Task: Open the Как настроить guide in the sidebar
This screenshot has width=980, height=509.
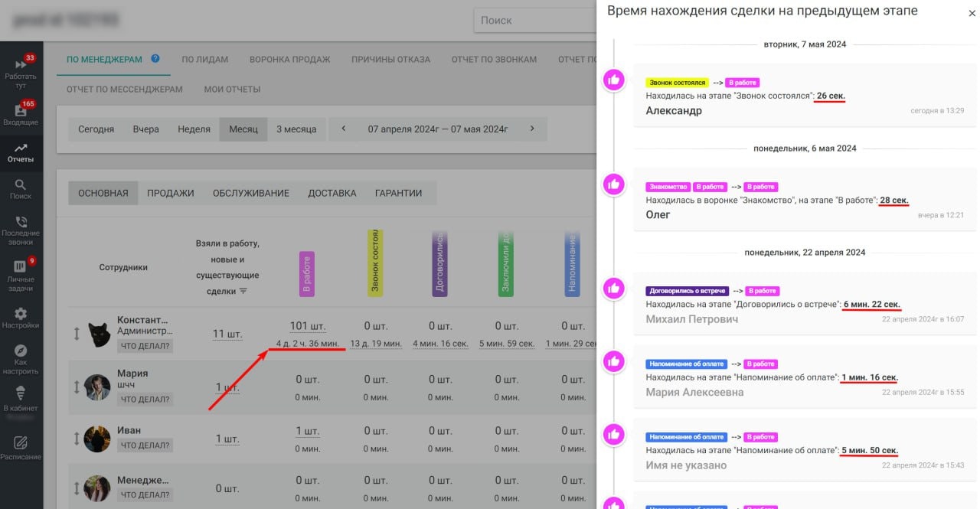Action: (x=21, y=360)
